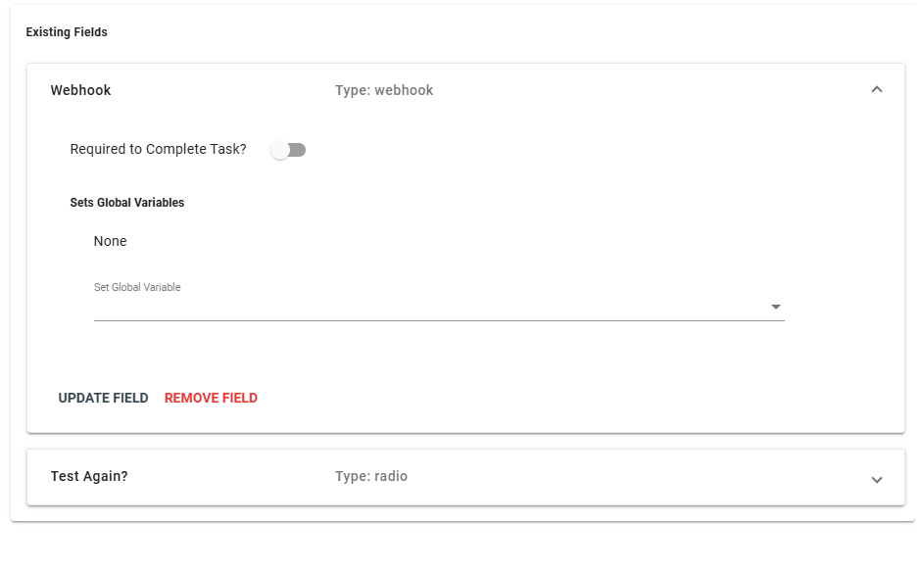Click the Required to Complete Task? label
This screenshot has width=924, height=574.
tap(158, 149)
